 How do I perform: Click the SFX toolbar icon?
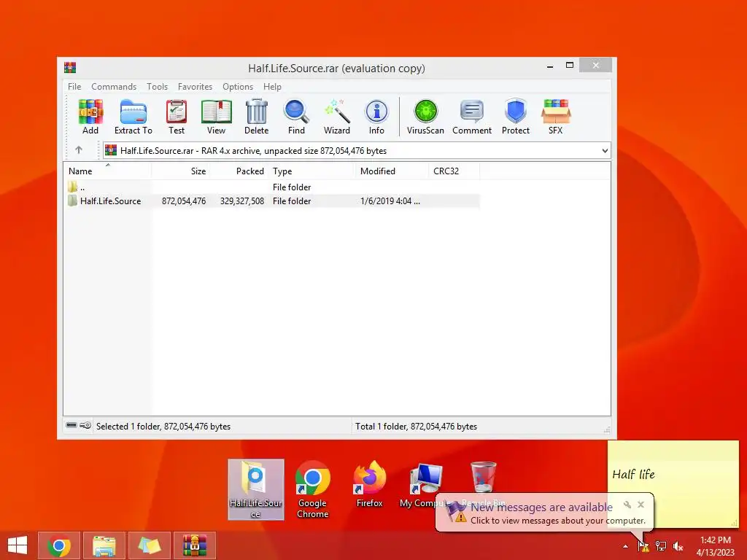click(555, 117)
